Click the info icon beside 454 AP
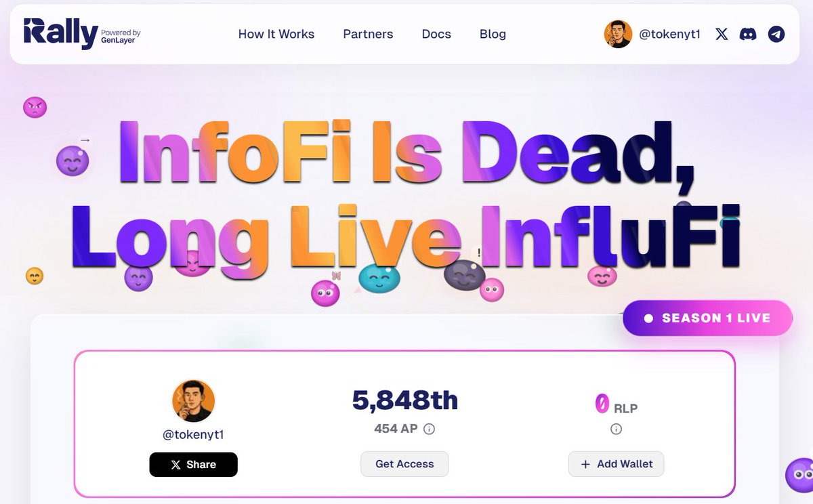The image size is (813, 504). click(x=430, y=429)
